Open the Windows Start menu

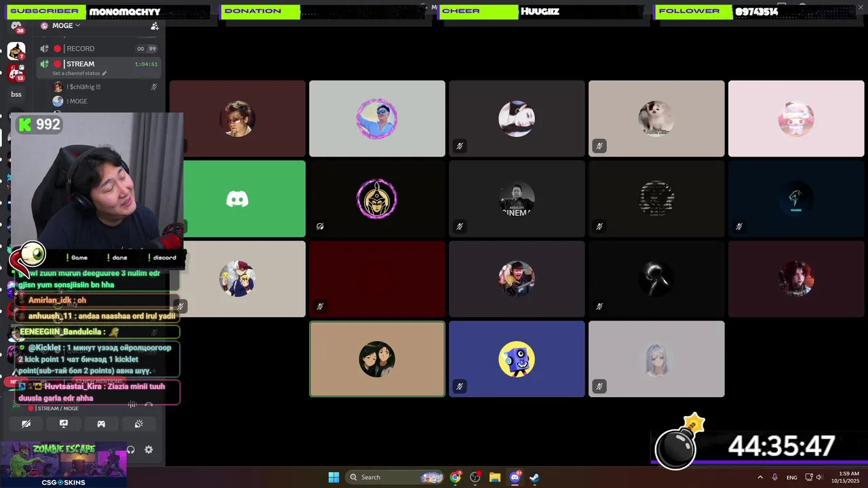pos(334,477)
